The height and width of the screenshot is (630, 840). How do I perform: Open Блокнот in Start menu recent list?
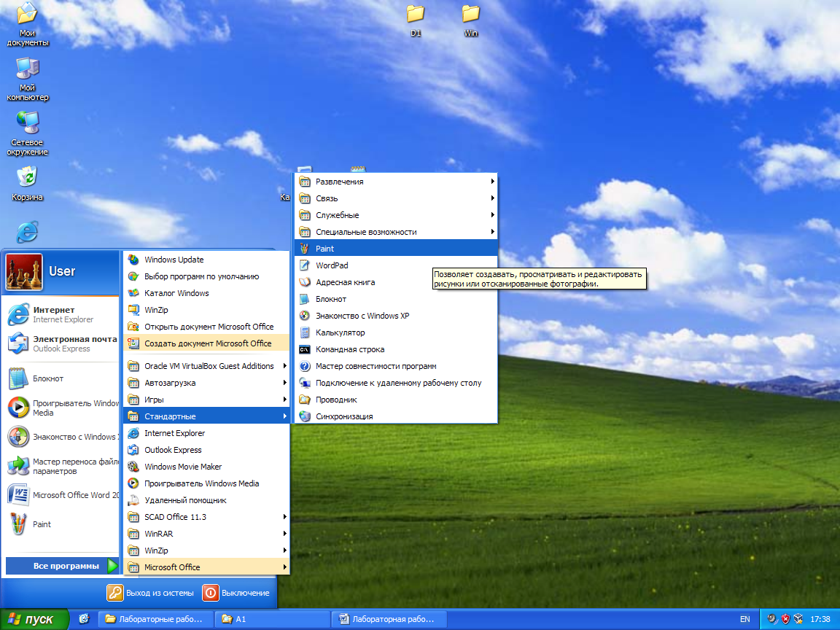coord(62,378)
